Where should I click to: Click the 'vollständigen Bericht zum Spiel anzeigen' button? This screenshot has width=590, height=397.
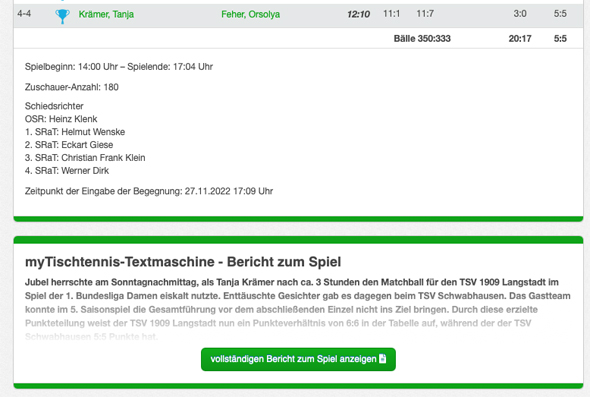(298, 359)
